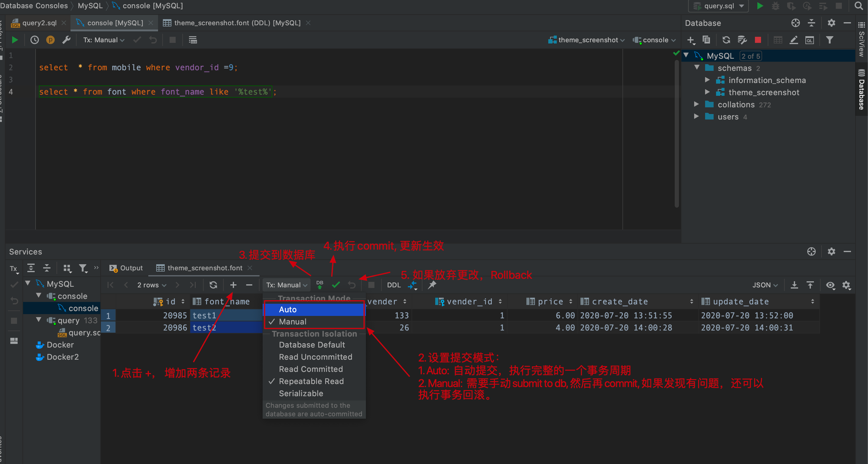Choose Serializable isolation
The image size is (868, 464).
[314, 393]
